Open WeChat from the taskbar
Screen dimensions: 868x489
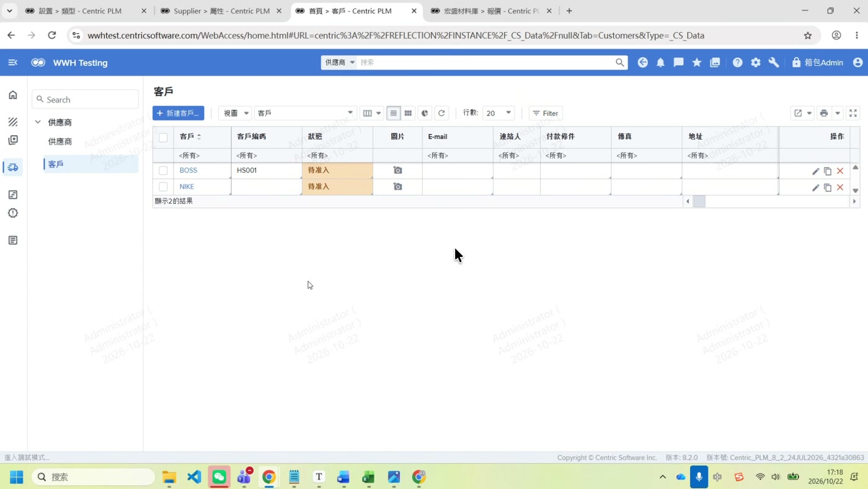(219, 477)
